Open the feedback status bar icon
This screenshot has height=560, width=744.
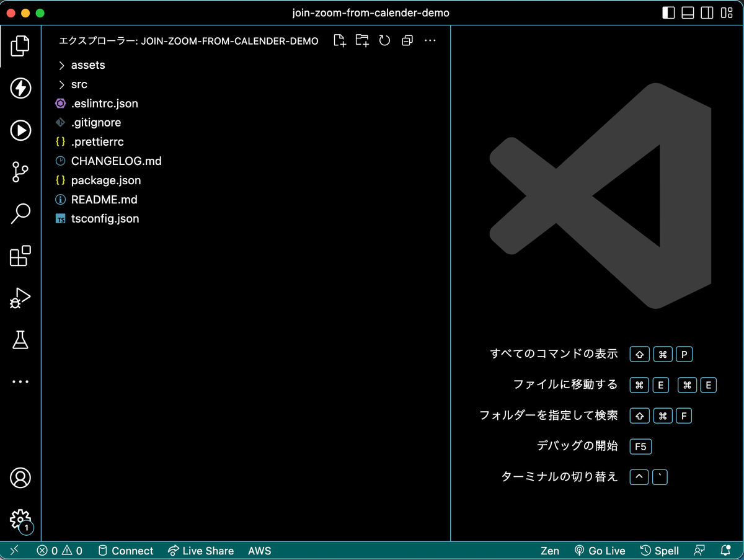[x=699, y=551]
